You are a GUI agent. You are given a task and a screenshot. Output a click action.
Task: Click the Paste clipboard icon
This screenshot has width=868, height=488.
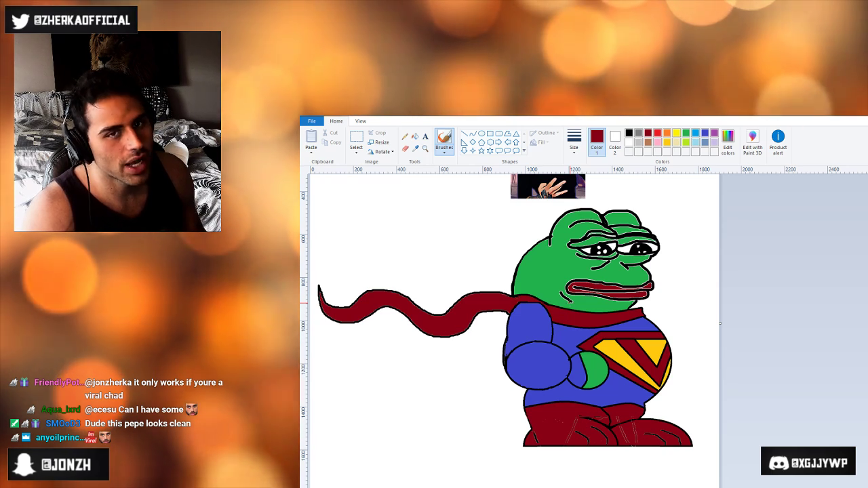pos(311,136)
